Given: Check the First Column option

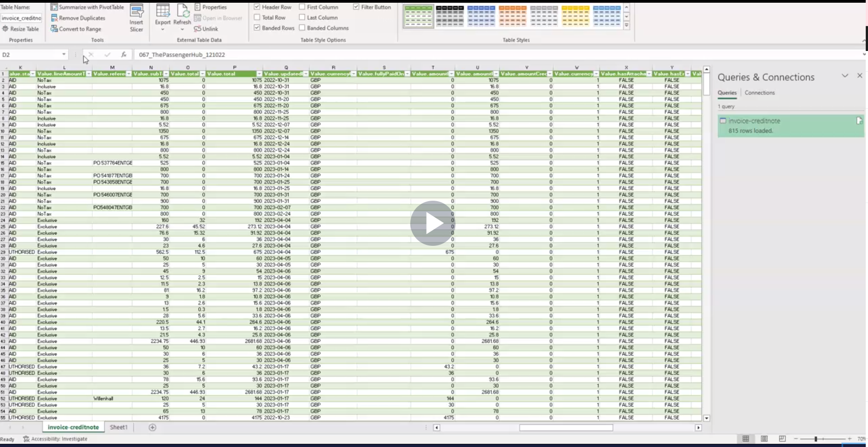Looking at the screenshot, I should (302, 7).
